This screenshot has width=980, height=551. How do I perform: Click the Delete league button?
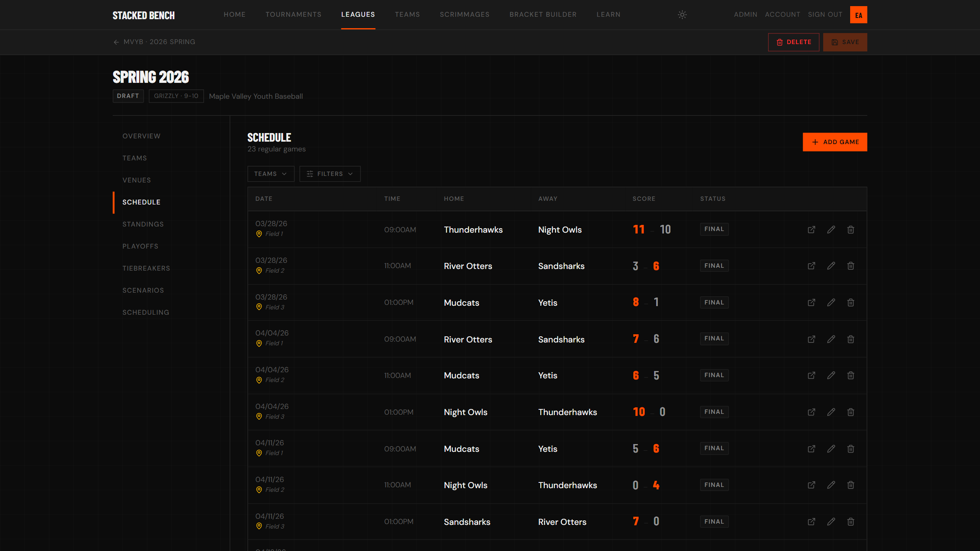(793, 42)
